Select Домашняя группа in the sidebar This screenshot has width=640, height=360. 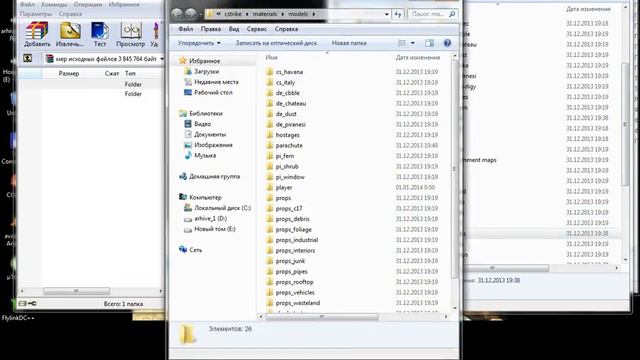[x=214, y=177]
